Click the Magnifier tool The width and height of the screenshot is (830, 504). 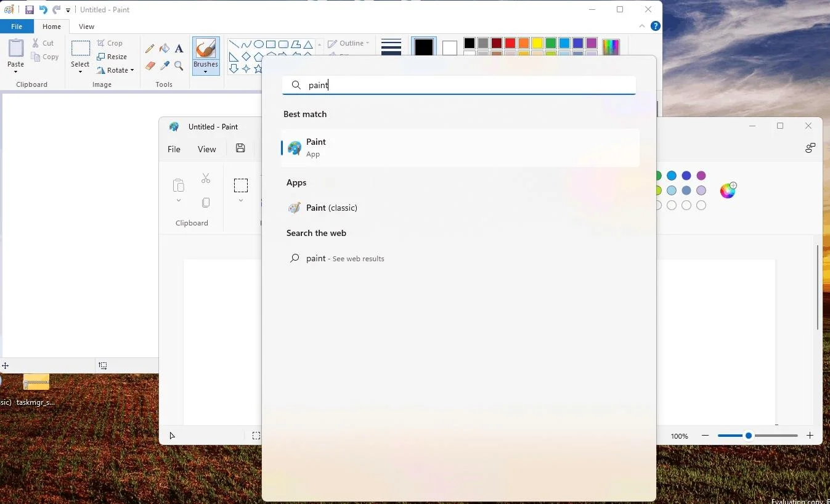pyautogui.click(x=179, y=65)
